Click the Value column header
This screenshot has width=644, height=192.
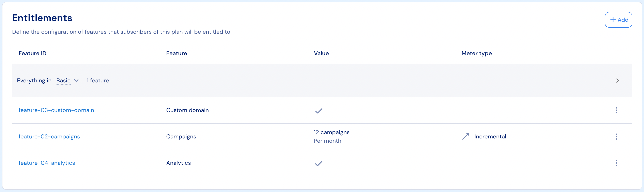tap(321, 53)
